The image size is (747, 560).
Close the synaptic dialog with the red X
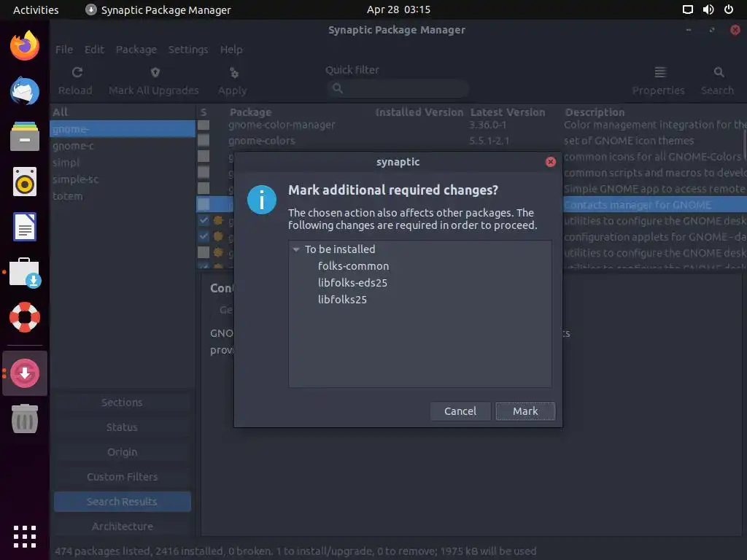point(550,162)
